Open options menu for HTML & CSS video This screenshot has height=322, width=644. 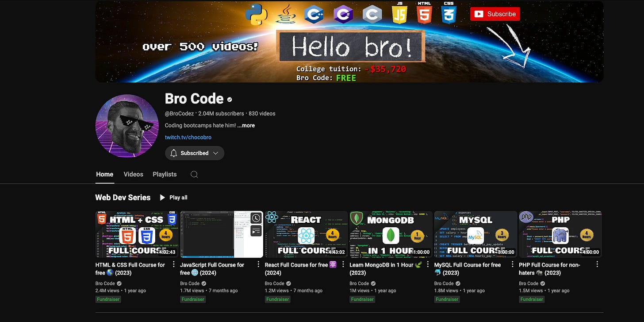coord(174,264)
